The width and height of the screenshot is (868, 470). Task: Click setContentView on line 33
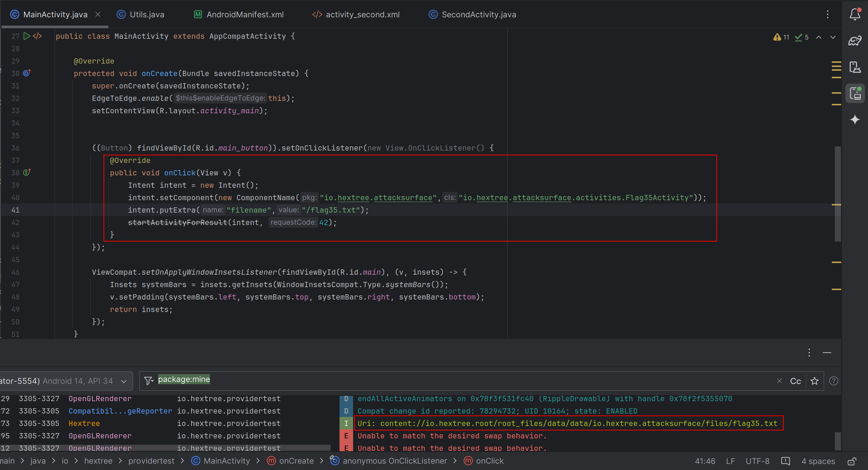coord(123,111)
